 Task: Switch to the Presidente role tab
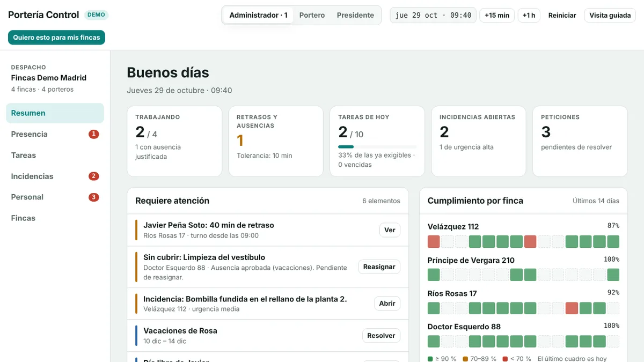point(355,15)
